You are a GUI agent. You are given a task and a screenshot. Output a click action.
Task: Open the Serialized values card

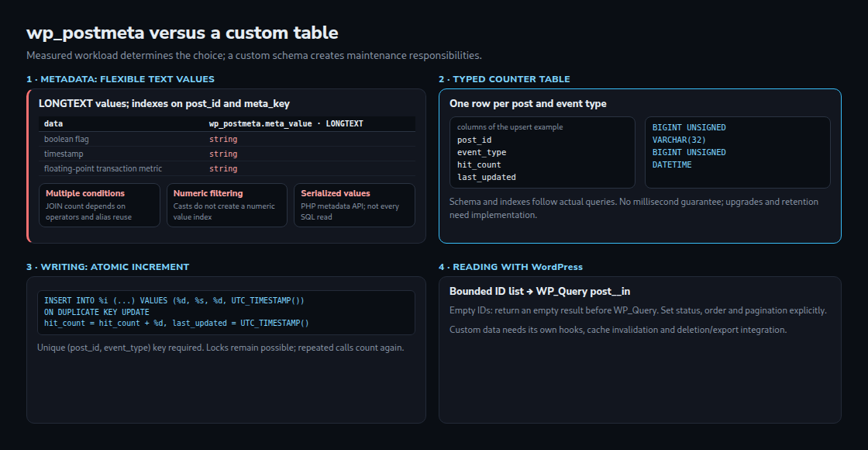click(x=354, y=205)
